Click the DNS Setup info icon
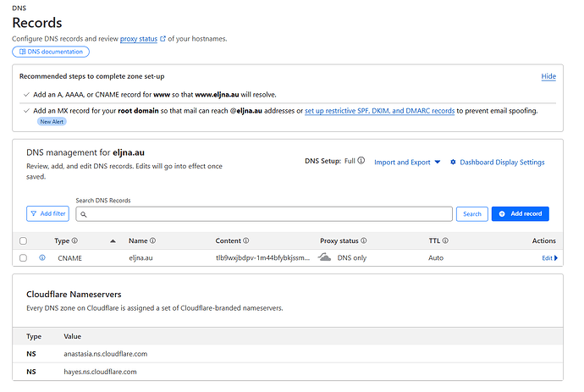This screenshot has height=392, width=584. (x=361, y=161)
